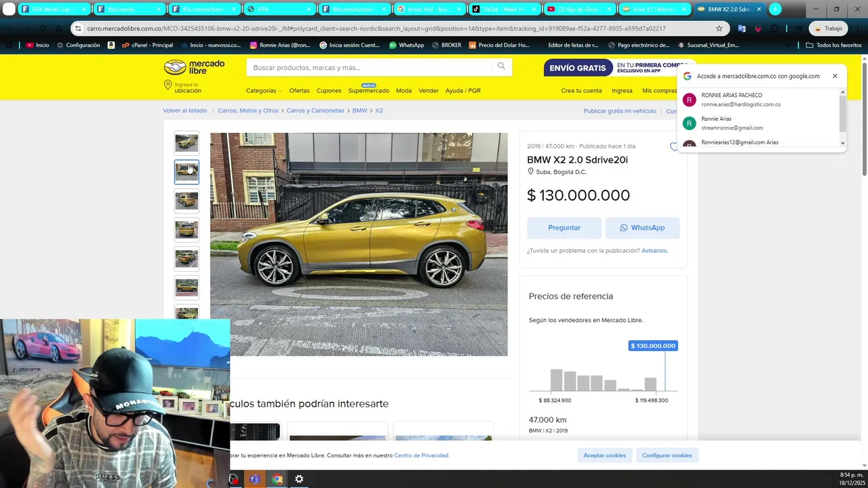Expand the Categorías dropdown
The height and width of the screenshot is (488, 868).
click(x=263, y=91)
